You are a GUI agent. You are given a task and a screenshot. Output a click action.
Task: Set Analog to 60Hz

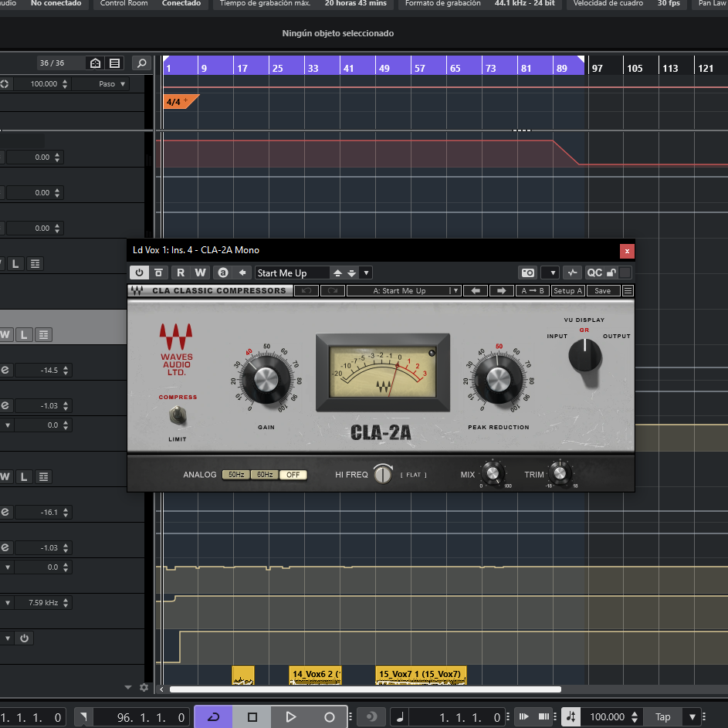tap(265, 475)
